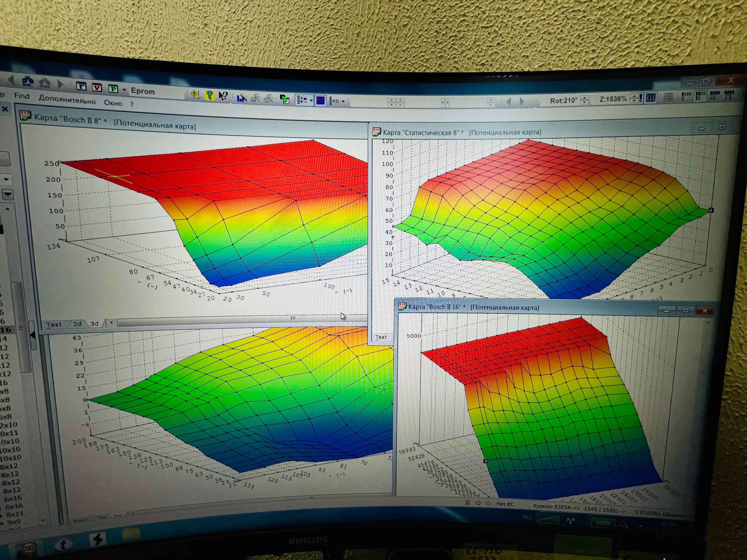Click the cloud import icon in the toolbar
This screenshot has height=560, width=747.
tap(28, 81)
